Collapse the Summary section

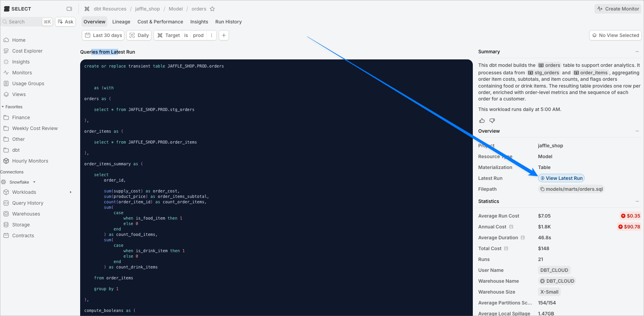637,52
